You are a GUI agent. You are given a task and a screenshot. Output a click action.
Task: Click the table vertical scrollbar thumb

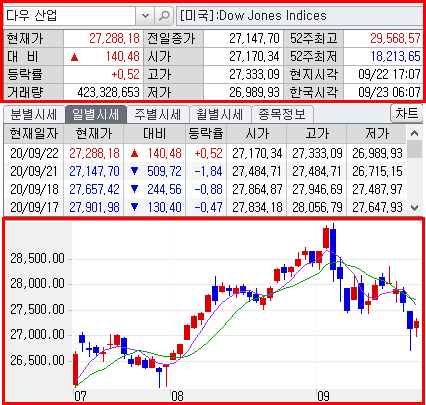[414, 149]
